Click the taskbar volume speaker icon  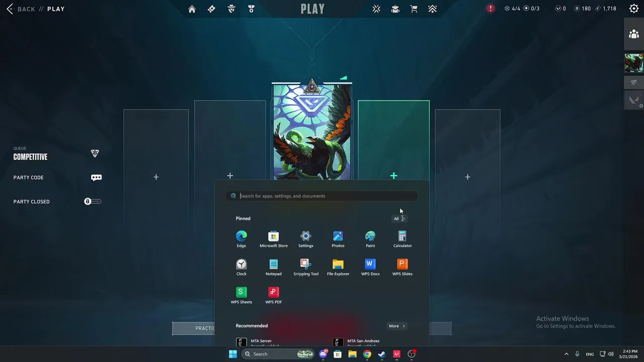[610, 354]
